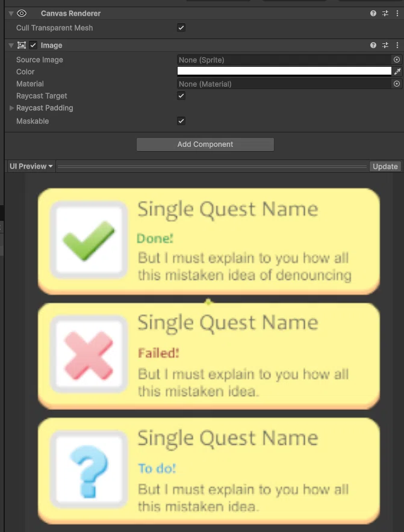The height and width of the screenshot is (532, 404).
Task: Open Canvas Renderer preset settings icon
Action: pyautogui.click(x=385, y=13)
